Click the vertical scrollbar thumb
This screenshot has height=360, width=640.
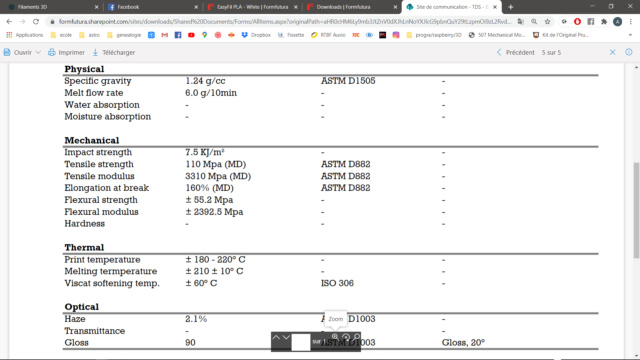point(636,210)
